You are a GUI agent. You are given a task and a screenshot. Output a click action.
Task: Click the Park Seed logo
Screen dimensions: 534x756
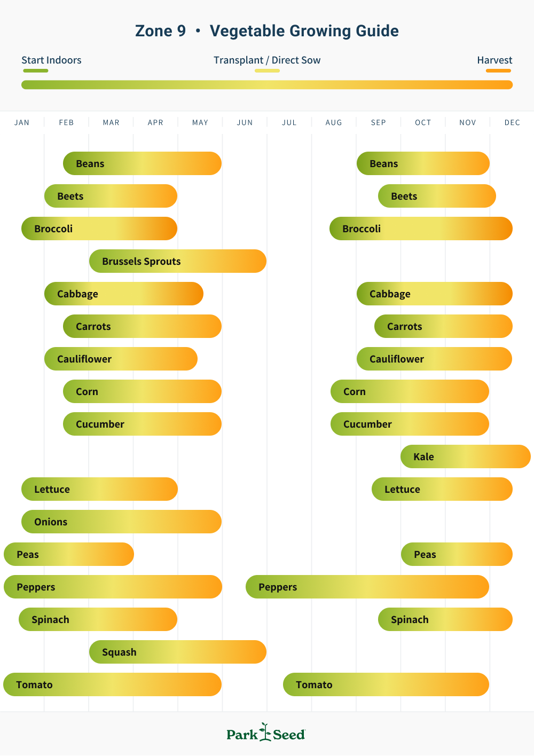point(266,734)
